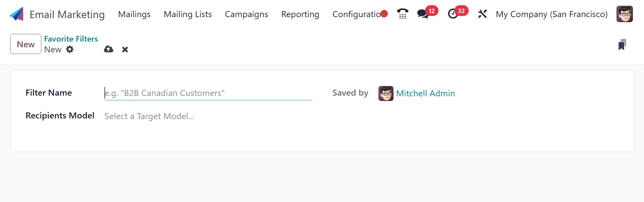Save record manually with cloud upload icon
Viewport: 644px width, 202px height.
[x=108, y=49]
